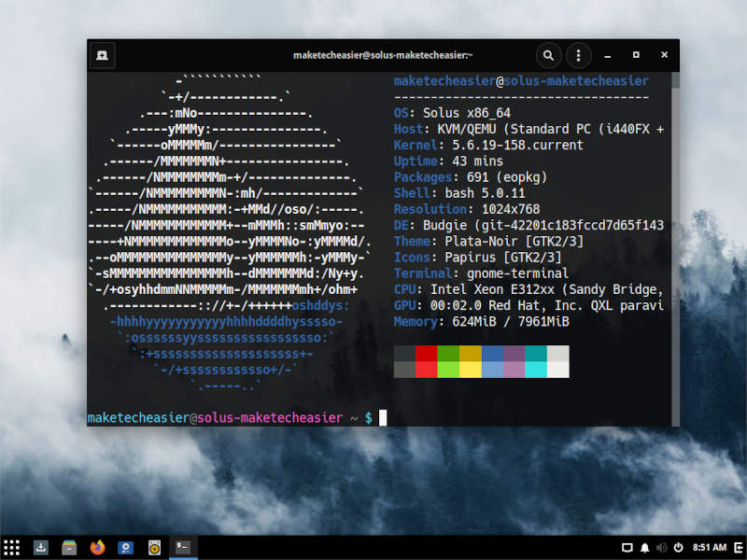This screenshot has width=747, height=560.
Task: Open the media player taskbar icon
Action: pos(124,548)
